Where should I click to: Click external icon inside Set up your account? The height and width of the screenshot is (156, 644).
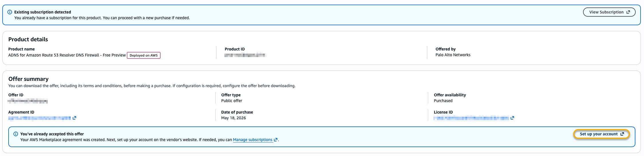pyautogui.click(x=622, y=134)
